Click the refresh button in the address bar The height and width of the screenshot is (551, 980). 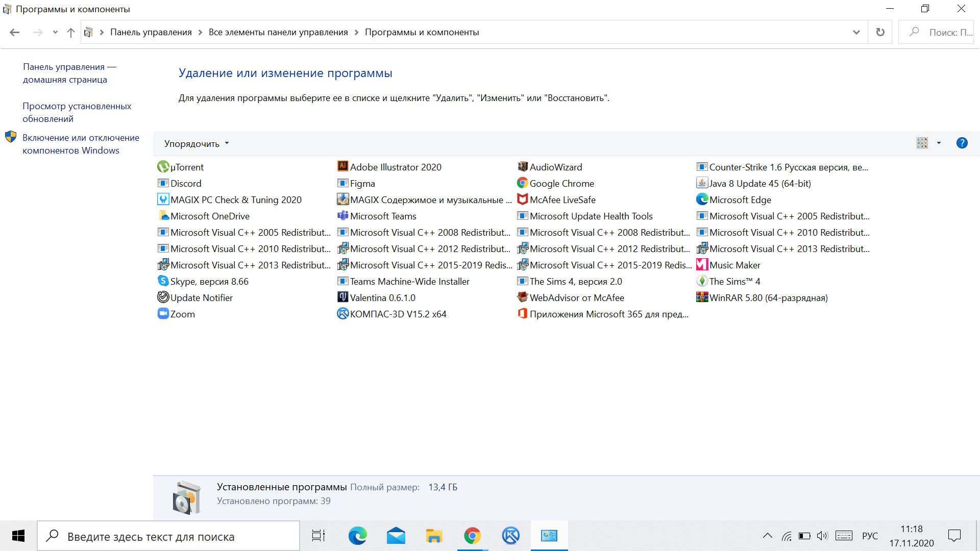[880, 32]
